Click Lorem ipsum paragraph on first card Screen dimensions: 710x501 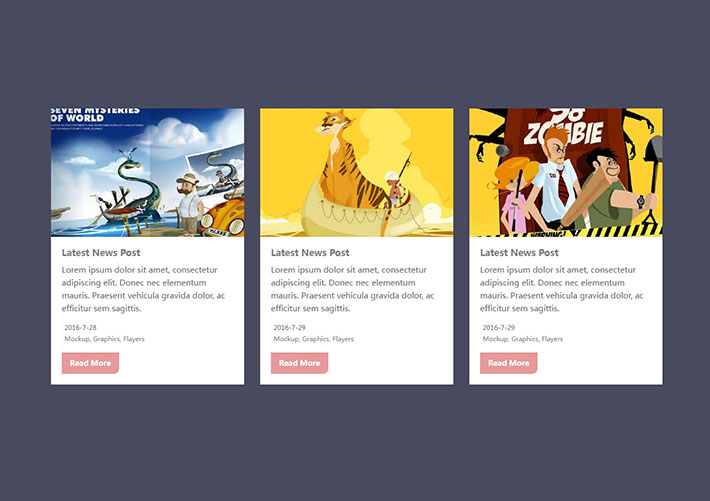click(144, 289)
